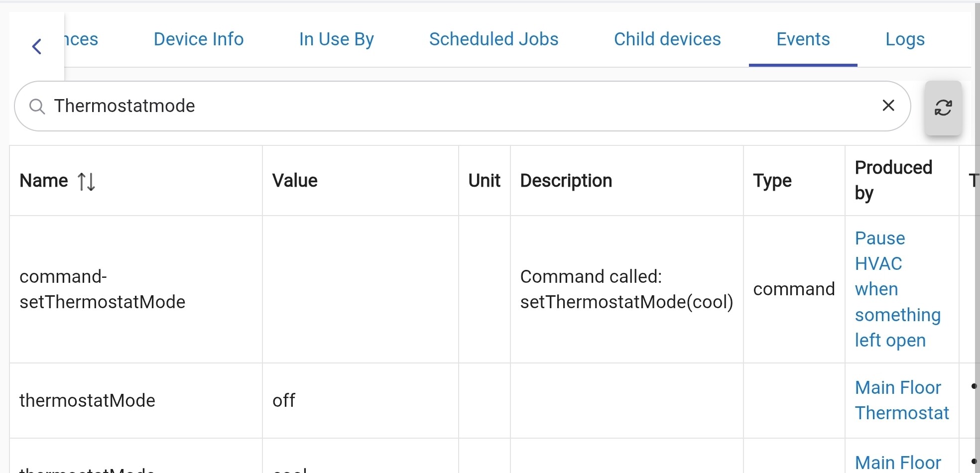Click the Description column header
This screenshot has height=473, width=980.
tap(566, 181)
